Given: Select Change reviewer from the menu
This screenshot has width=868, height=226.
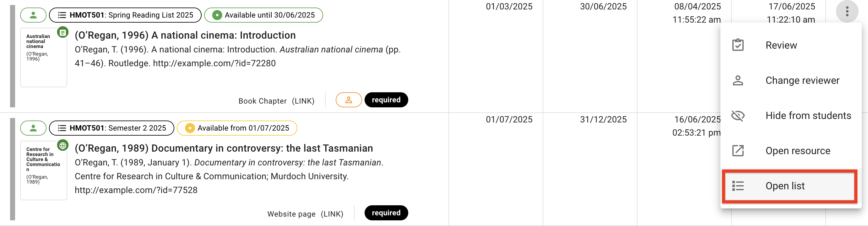Looking at the screenshot, I should pos(802,80).
